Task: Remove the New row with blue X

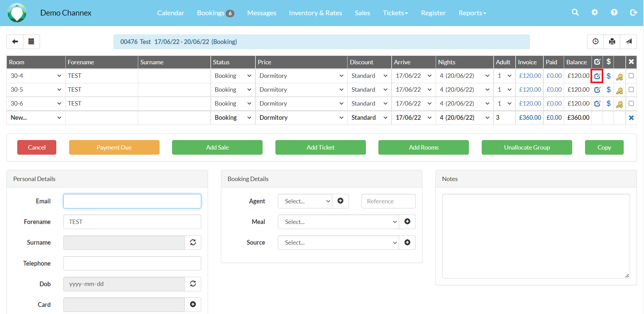Action: [631, 118]
